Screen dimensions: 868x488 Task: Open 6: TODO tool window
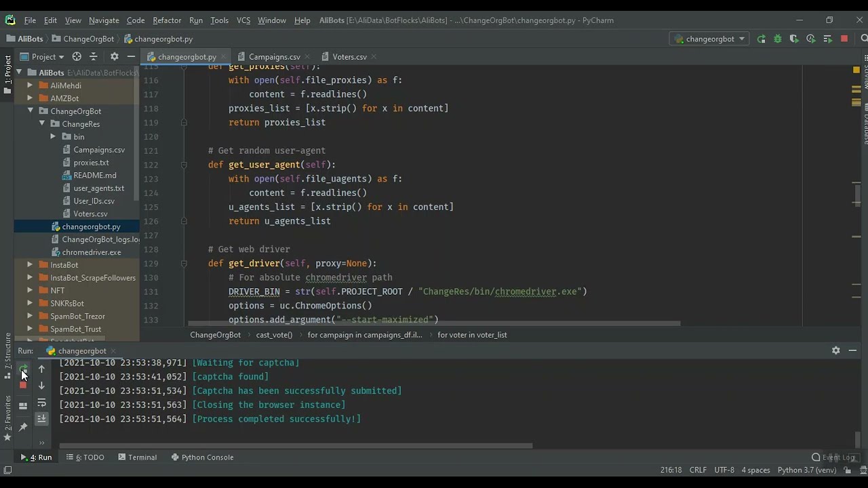pos(85,457)
